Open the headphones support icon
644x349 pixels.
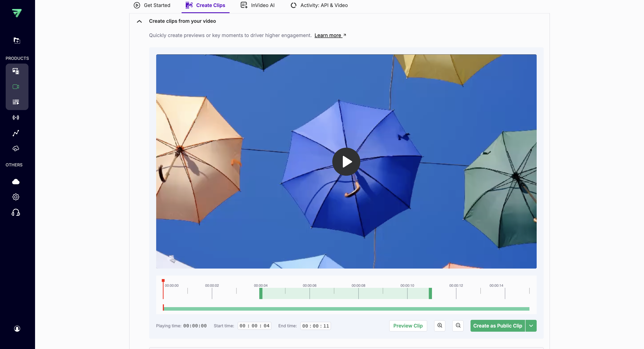click(16, 212)
